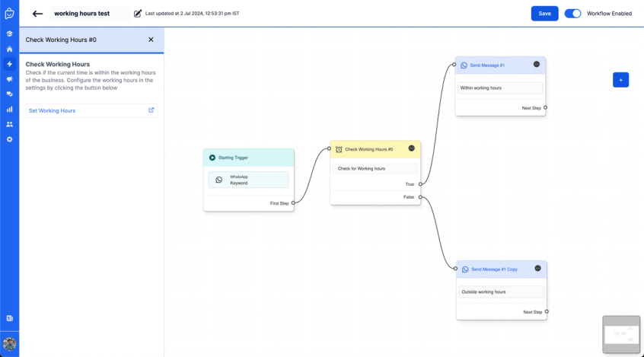Click the WhatsApp Keyword trigger box

click(x=248, y=180)
